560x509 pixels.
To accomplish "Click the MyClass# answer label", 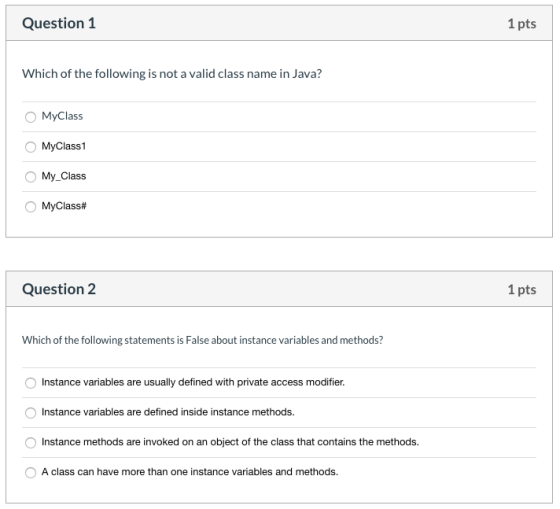I will pyautogui.click(x=64, y=206).
